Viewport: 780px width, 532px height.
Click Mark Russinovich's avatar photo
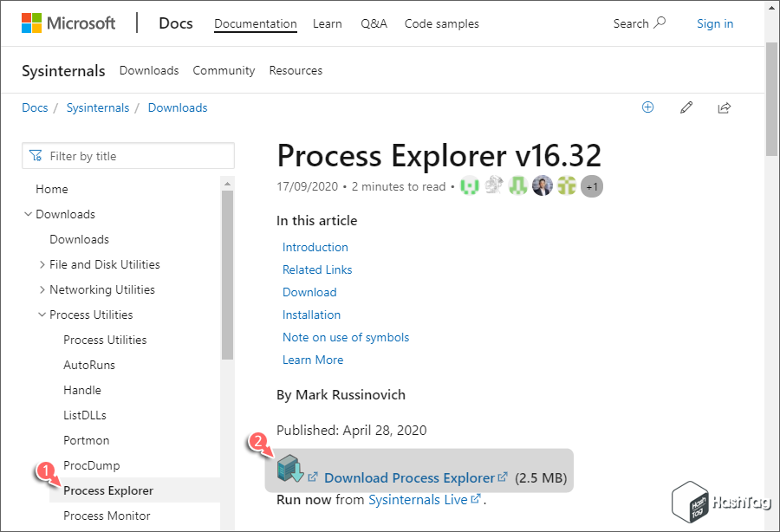tap(543, 185)
